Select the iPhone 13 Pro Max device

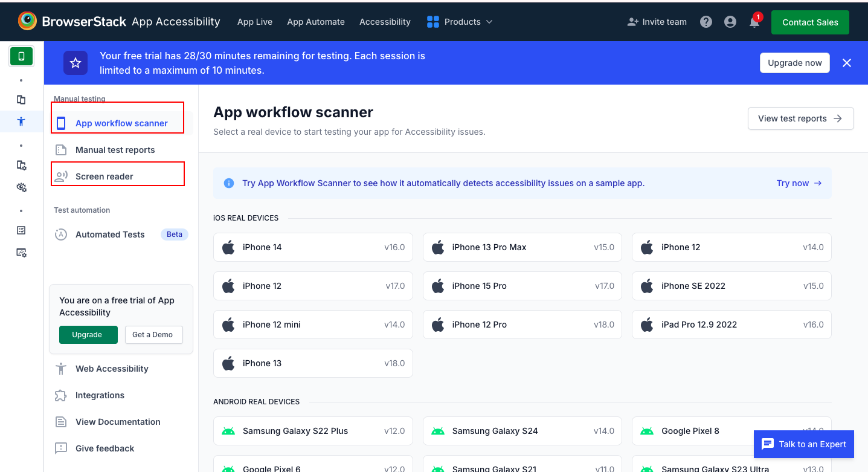click(522, 247)
